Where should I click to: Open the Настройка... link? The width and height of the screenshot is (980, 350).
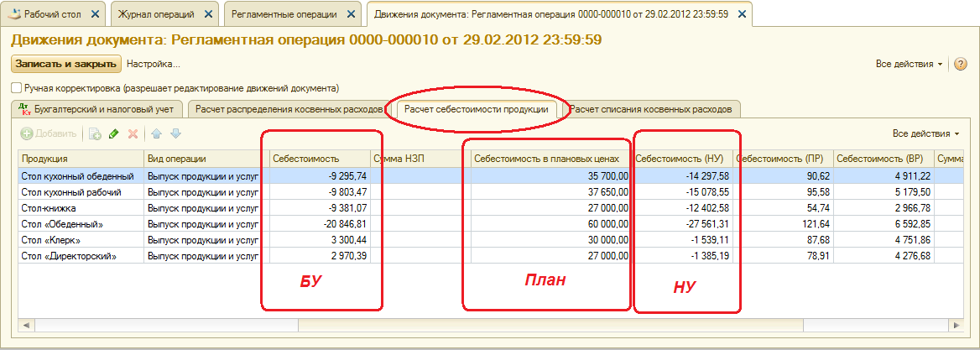(x=153, y=64)
